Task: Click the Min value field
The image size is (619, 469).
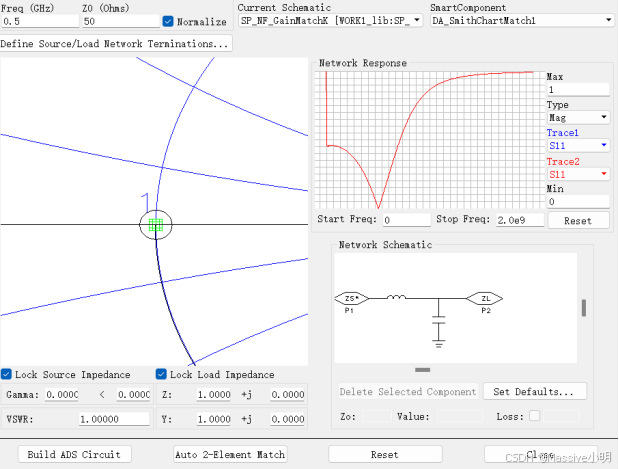Action: tap(578, 202)
